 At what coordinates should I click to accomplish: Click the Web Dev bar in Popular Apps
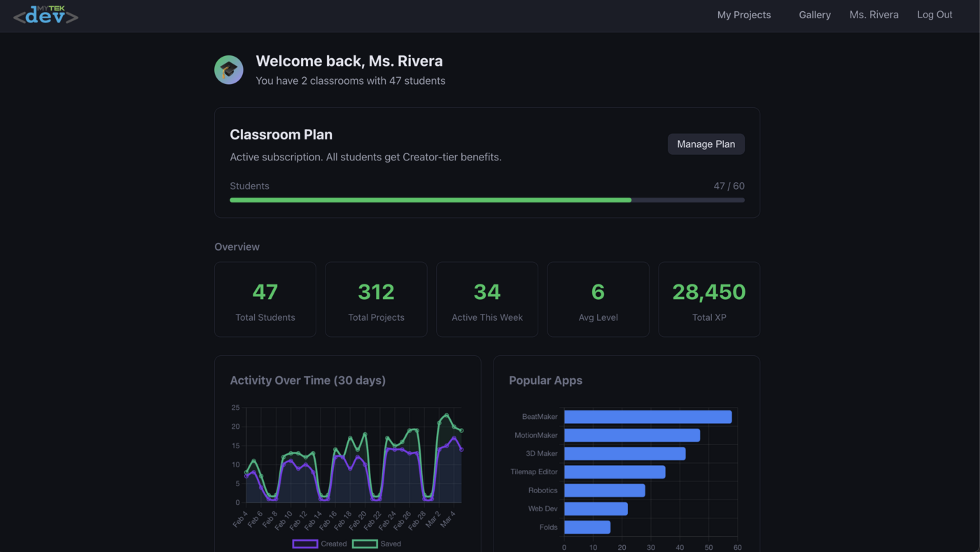click(x=595, y=509)
